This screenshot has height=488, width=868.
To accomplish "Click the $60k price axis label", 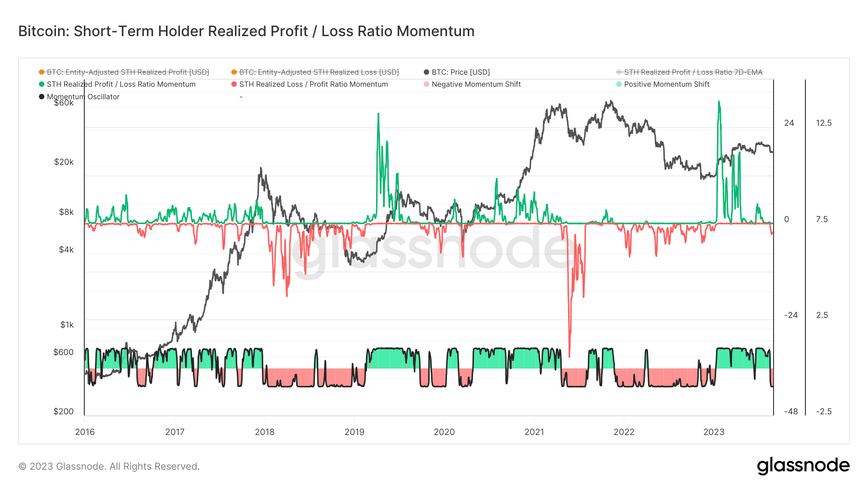I will 64,103.
